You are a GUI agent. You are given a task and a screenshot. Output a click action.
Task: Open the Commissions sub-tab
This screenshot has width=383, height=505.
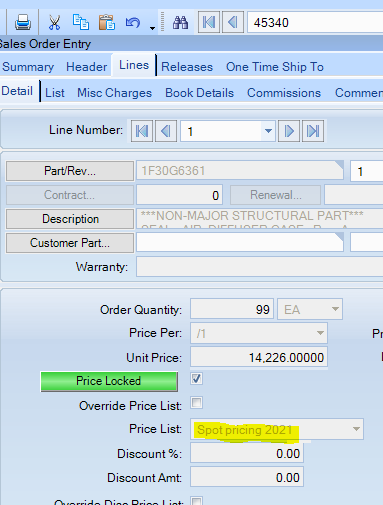coord(284,93)
